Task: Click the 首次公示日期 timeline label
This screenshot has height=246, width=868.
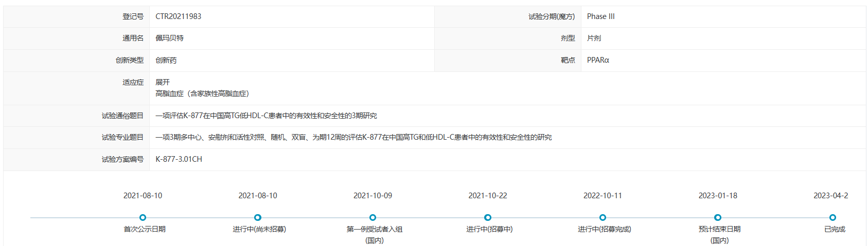Action: point(145,229)
